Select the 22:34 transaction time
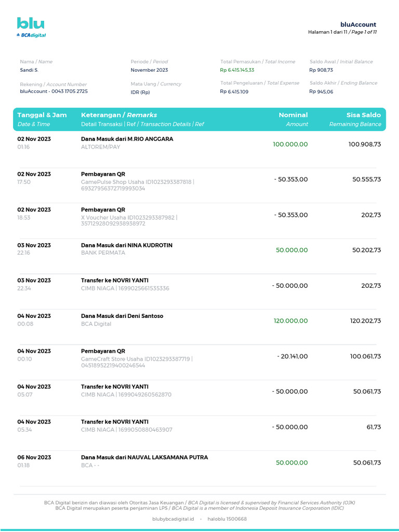Screen dimensions: 399x532 pyautogui.click(x=24, y=288)
